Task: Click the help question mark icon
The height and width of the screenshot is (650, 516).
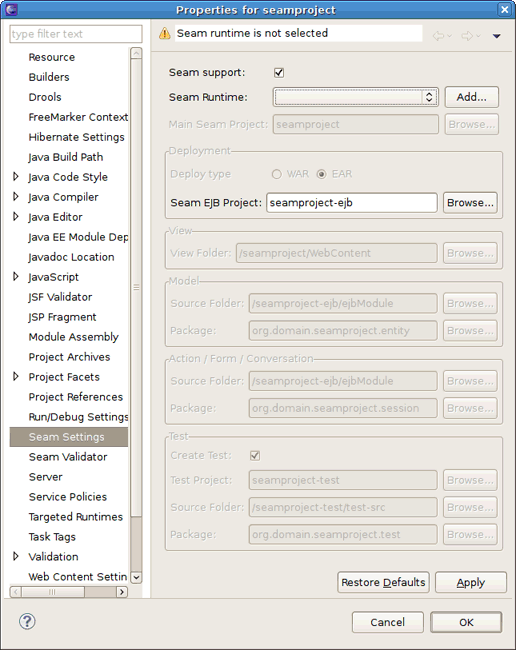Action: click(x=27, y=621)
